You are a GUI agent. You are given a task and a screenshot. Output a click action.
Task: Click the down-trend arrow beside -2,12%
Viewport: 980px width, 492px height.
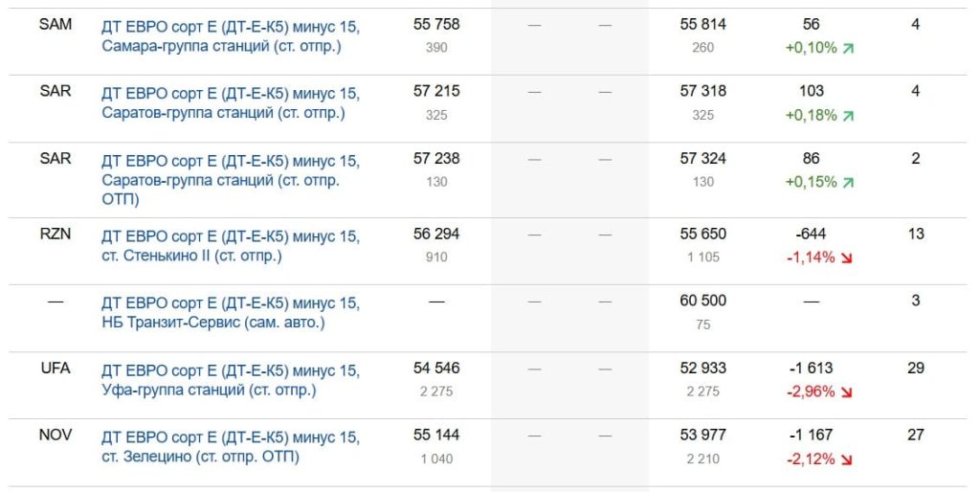847,458
